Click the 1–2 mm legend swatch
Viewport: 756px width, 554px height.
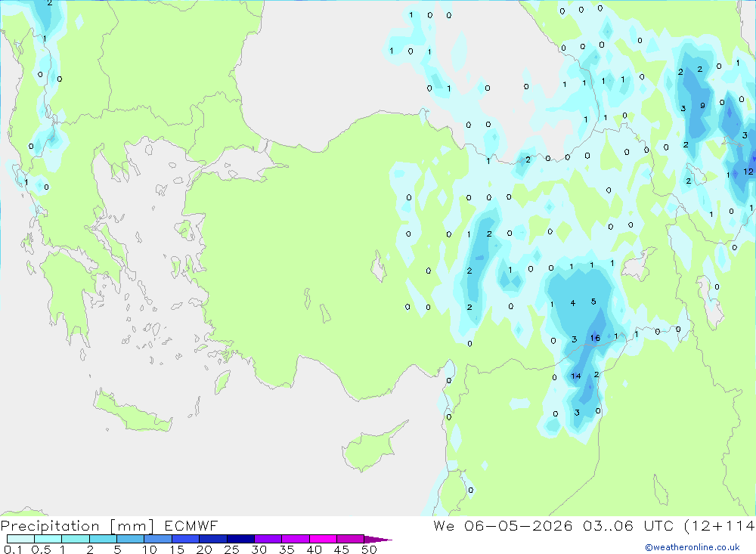76,539
